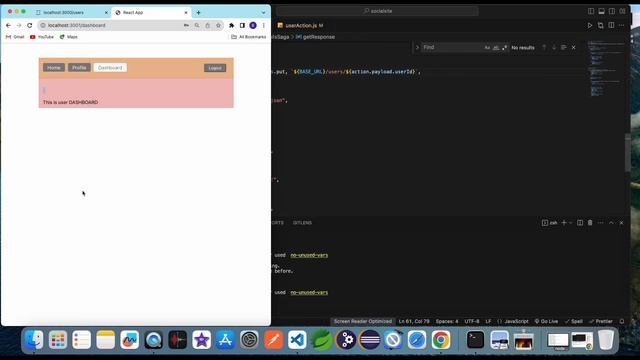Start the Go Live server
The height and width of the screenshot is (360, 640).
coord(547,321)
